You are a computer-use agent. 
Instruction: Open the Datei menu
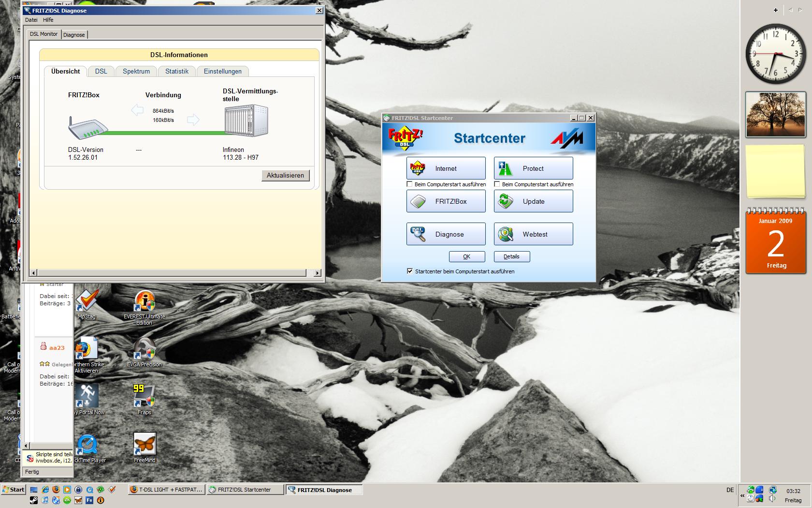31,20
